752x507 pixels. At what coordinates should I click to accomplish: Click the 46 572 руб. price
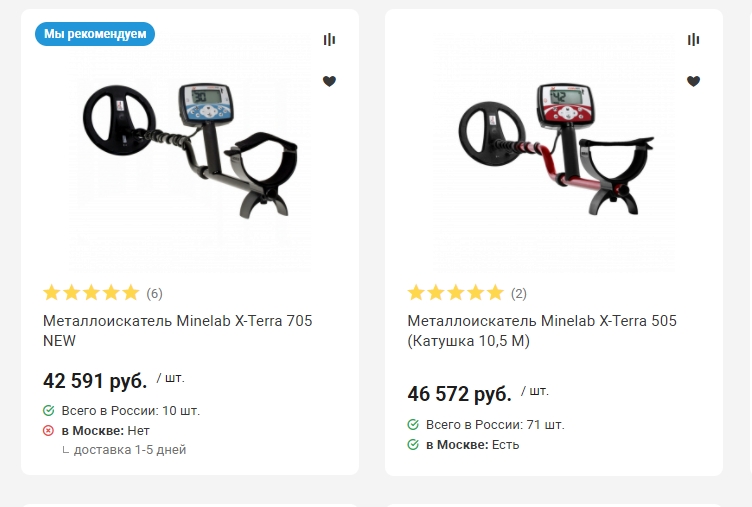point(459,395)
